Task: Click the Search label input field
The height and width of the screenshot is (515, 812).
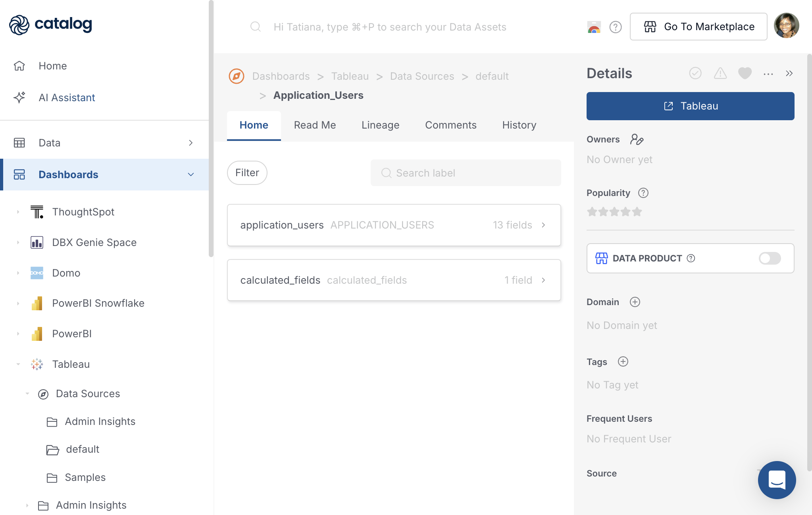Action: [466, 173]
